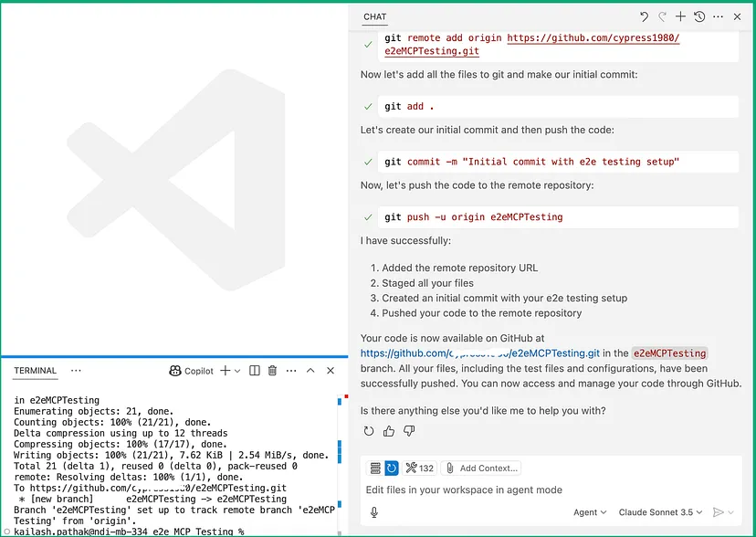The image size is (756, 537).
Task: Select the CHAT tab
Action: (374, 16)
